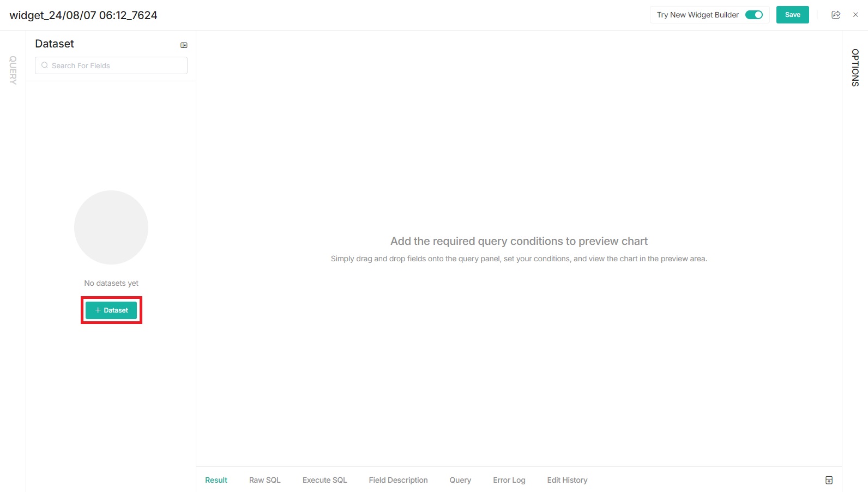Expand the bottom results panel icon
This screenshot has width=868, height=492.
tap(829, 480)
